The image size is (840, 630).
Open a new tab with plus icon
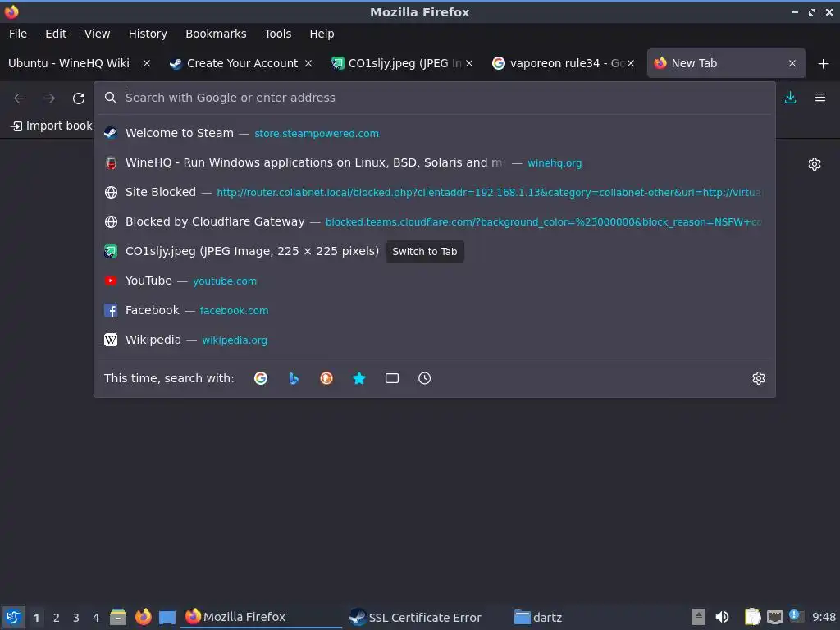pos(823,64)
